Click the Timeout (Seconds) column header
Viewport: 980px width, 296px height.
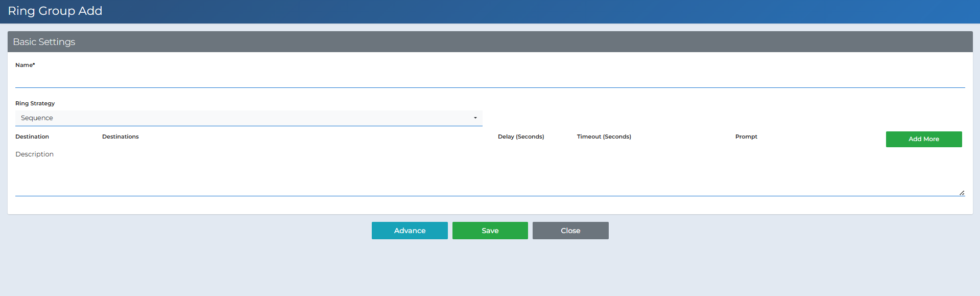604,136
